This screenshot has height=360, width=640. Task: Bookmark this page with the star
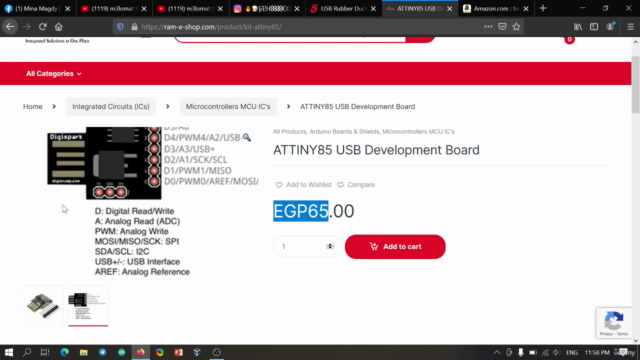(x=517, y=27)
